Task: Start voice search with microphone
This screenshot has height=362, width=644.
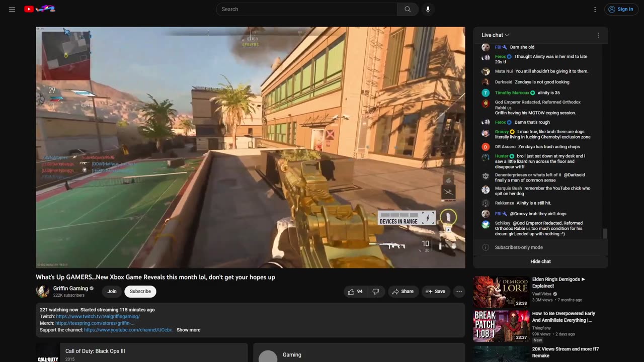Action: pos(428,9)
